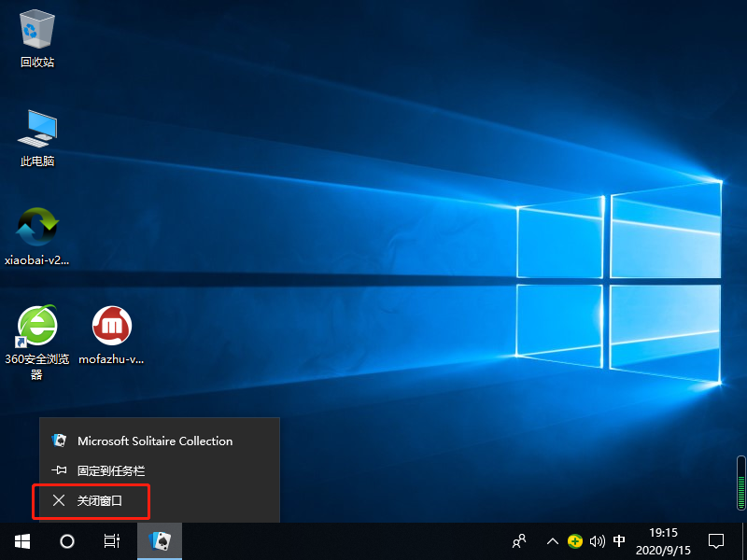Click the Cortana circle icon

[x=67, y=541]
